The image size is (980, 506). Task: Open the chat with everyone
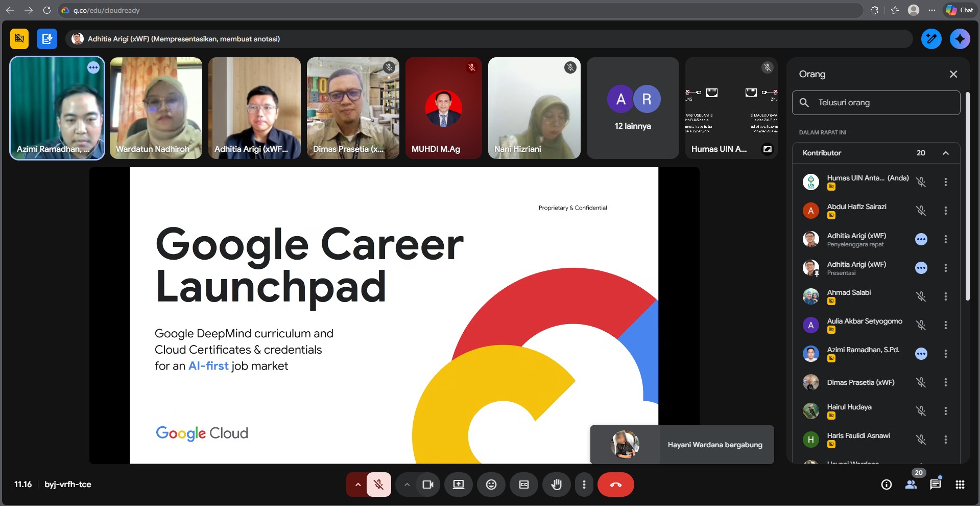[x=936, y=485]
